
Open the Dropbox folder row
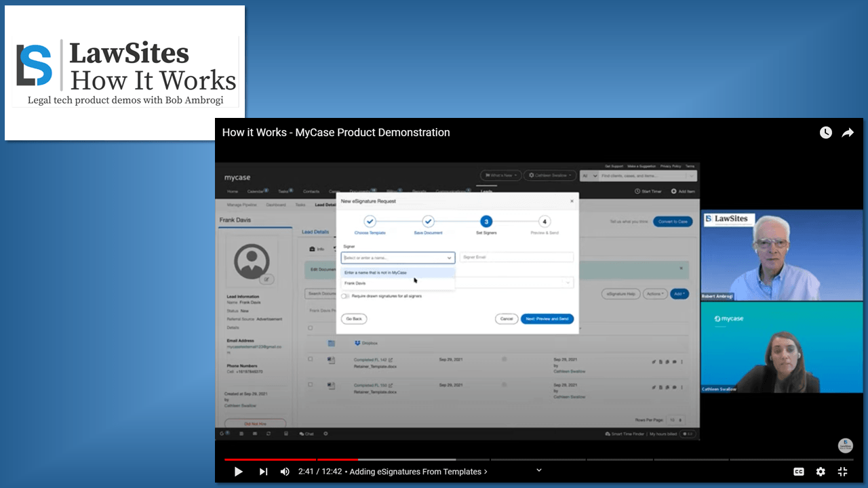(x=366, y=343)
